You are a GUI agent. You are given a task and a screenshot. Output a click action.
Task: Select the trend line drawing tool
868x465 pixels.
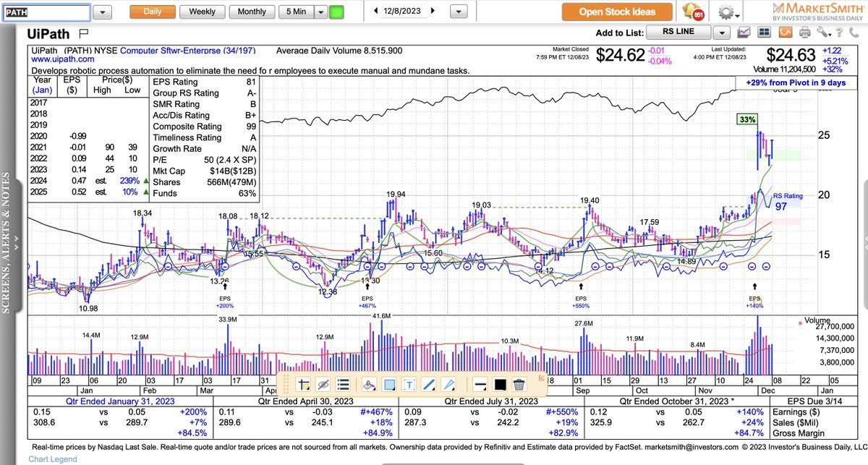428,384
